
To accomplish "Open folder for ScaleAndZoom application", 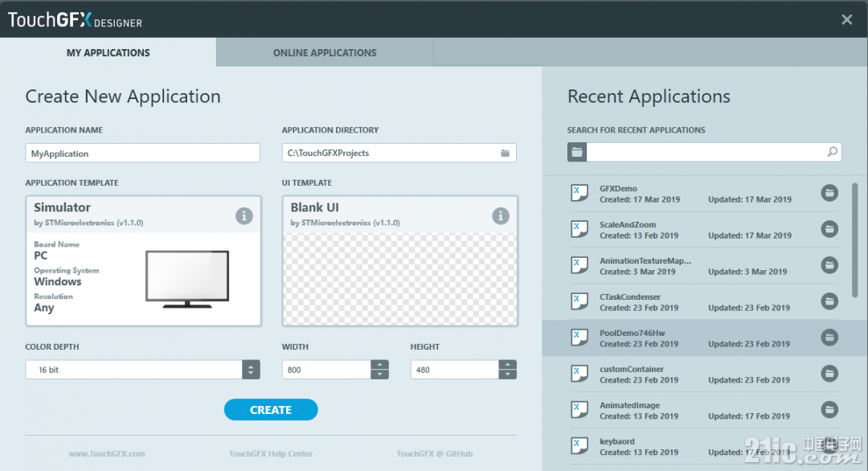I will pyautogui.click(x=829, y=229).
